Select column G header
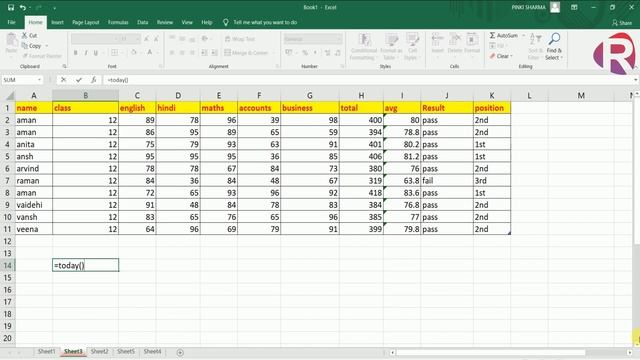This screenshot has width=640, height=360. (x=310, y=96)
